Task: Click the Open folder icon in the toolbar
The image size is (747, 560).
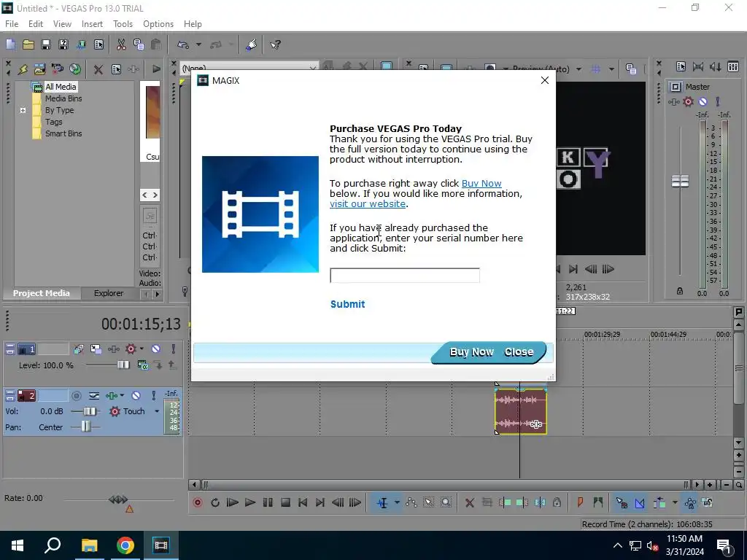Action: click(x=28, y=44)
